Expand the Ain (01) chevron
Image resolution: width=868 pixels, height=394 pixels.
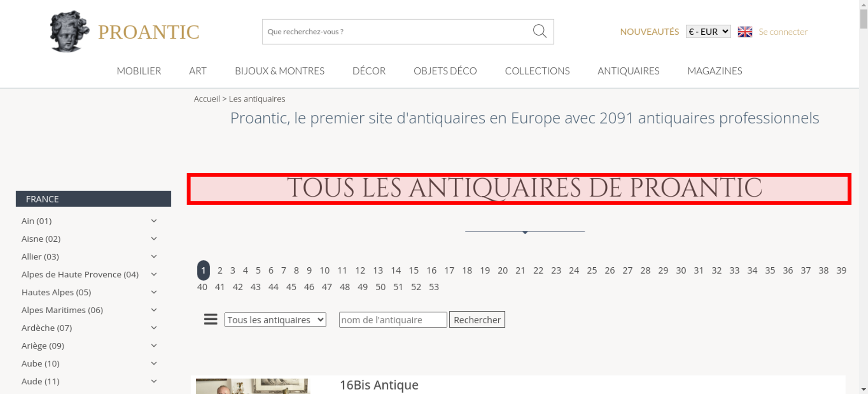[x=154, y=221]
